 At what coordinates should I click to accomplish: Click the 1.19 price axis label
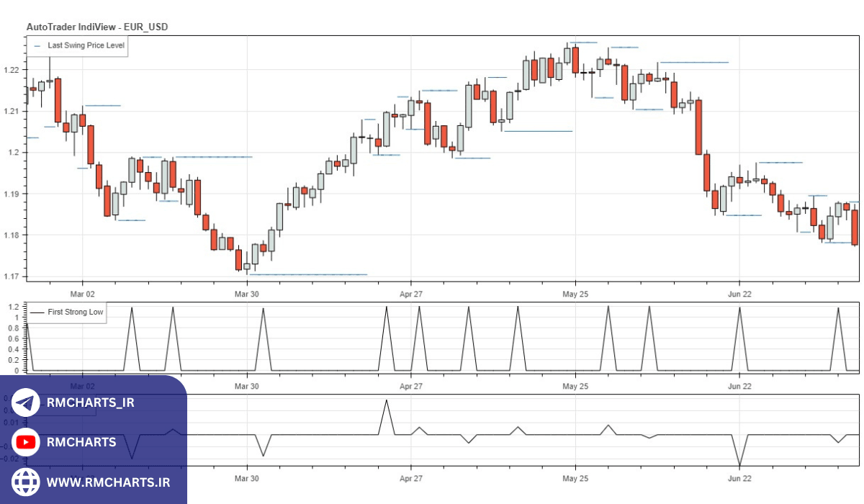point(12,194)
